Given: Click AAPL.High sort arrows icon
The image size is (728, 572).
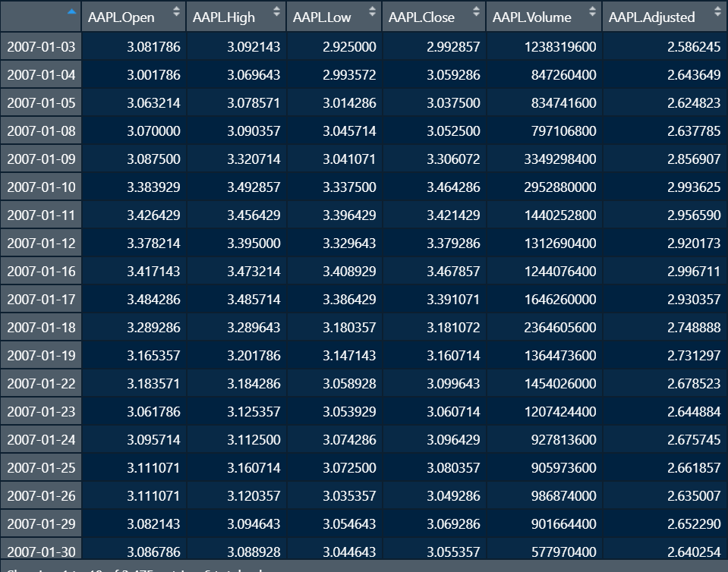Looking at the screenshot, I should click(x=277, y=12).
